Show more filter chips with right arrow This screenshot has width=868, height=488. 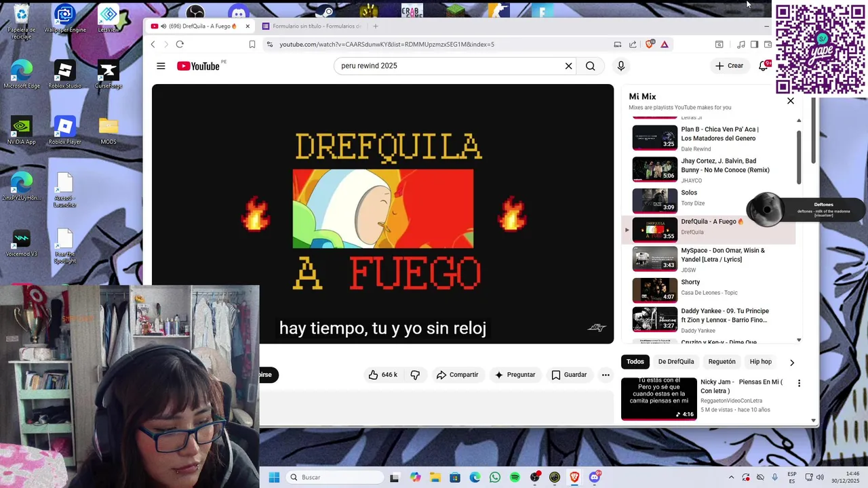pos(791,363)
